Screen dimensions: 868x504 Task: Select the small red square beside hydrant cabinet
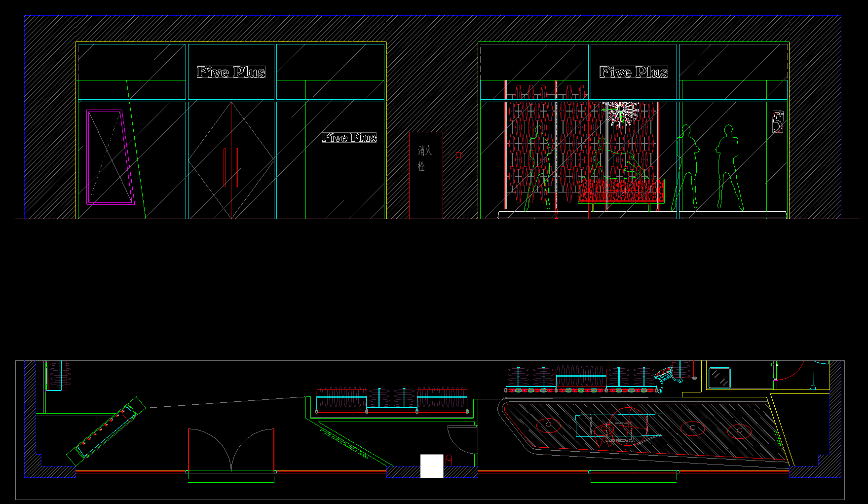point(458,155)
